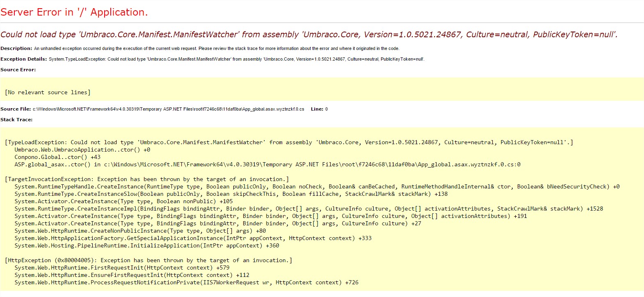Click the 'PipelineRuntime.InitializeApplication' +360 line
Screen dimensions: 644x297
pos(147,246)
